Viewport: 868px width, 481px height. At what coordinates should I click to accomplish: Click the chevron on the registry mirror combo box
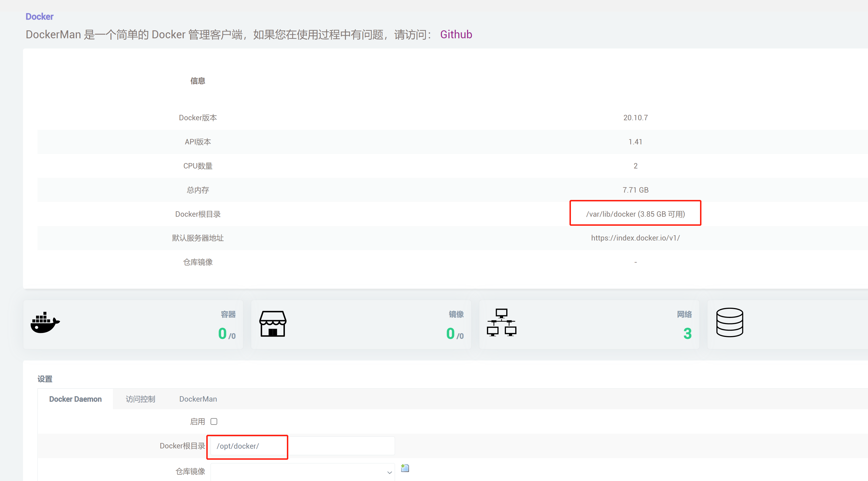[x=389, y=472]
